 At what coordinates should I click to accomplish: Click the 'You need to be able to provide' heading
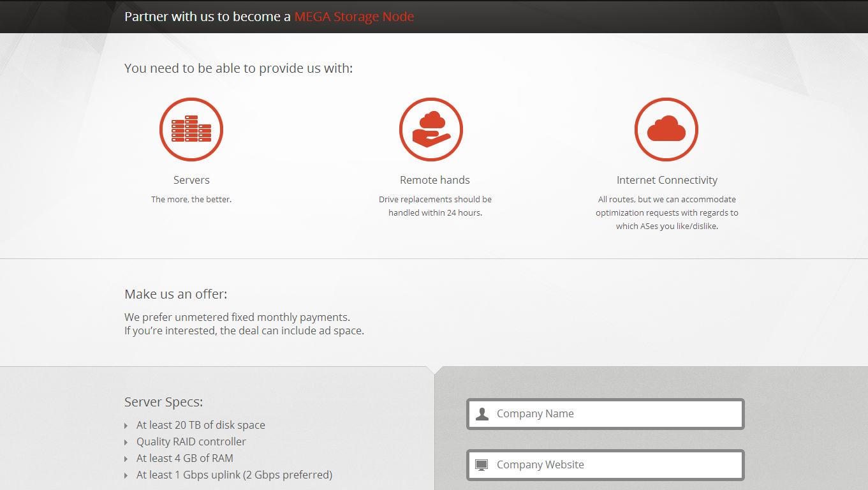pyautogui.click(x=238, y=68)
